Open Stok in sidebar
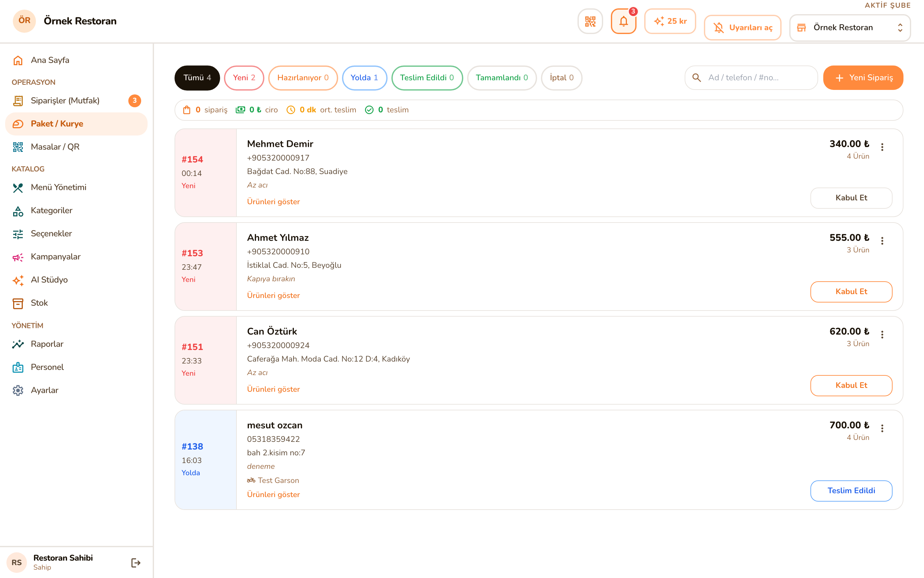This screenshot has width=924, height=578. (x=76, y=303)
